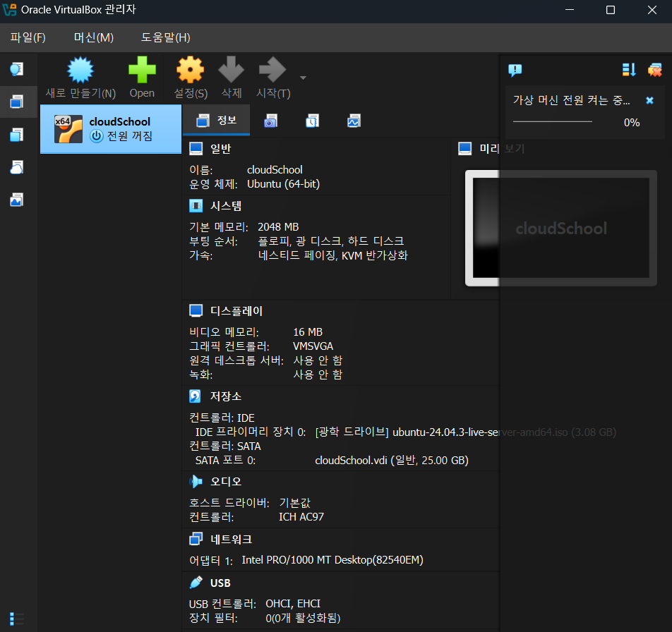Open the 시스템 section heading
The width and height of the screenshot is (672, 632).
coord(226,206)
